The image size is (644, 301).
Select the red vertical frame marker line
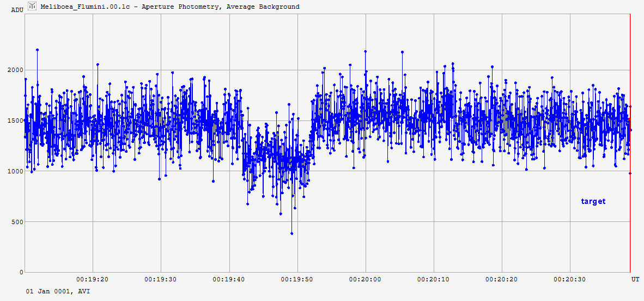(630, 143)
